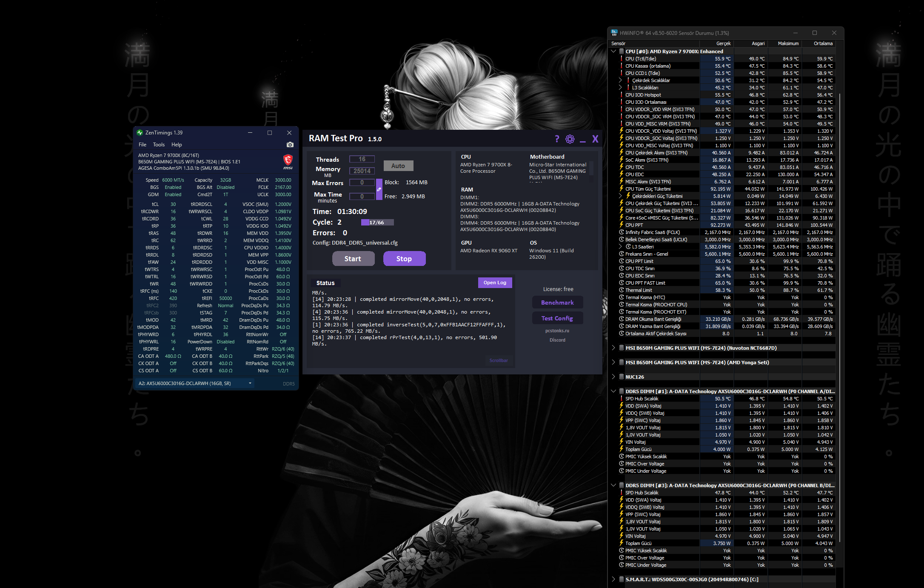The image size is (924, 588).
Task: Click the Max Time minutes input field
Action: coord(362,197)
